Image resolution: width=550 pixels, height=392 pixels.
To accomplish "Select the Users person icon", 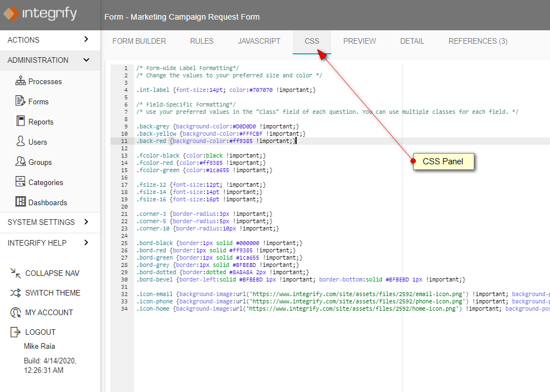I will coord(21,142).
